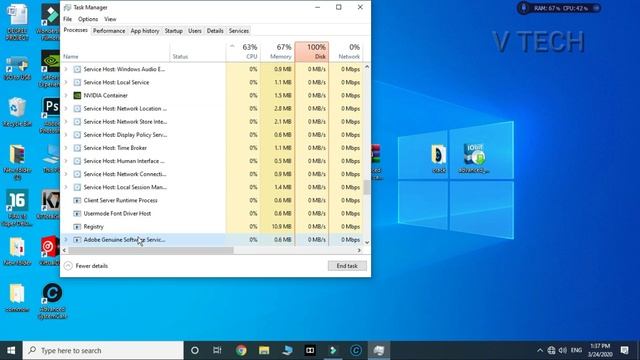Select the Photoshop desktop shortcut
Screen dimensions: 640x360
pyautogui.click(x=51, y=116)
